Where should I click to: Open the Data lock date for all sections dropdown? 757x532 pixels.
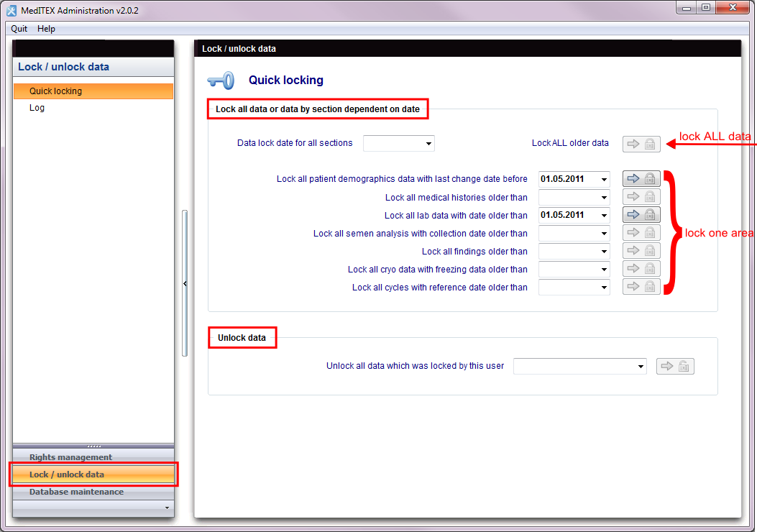click(428, 143)
